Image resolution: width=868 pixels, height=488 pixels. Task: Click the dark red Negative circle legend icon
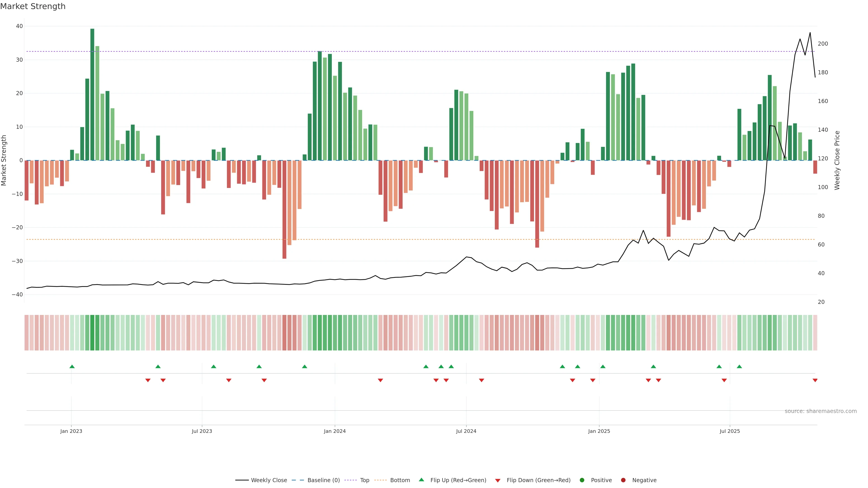pyautogui.click(x=623, y=480)
